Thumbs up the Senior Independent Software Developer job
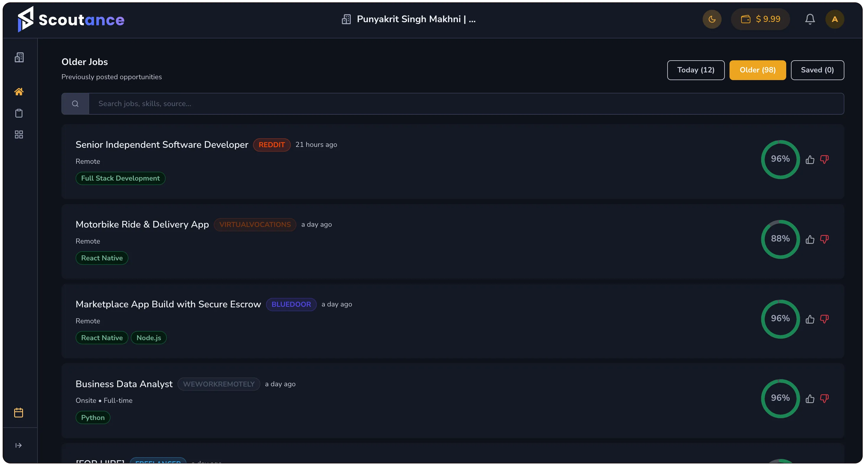This screenshot has width=868, height=464. click(x=810, y=160)
